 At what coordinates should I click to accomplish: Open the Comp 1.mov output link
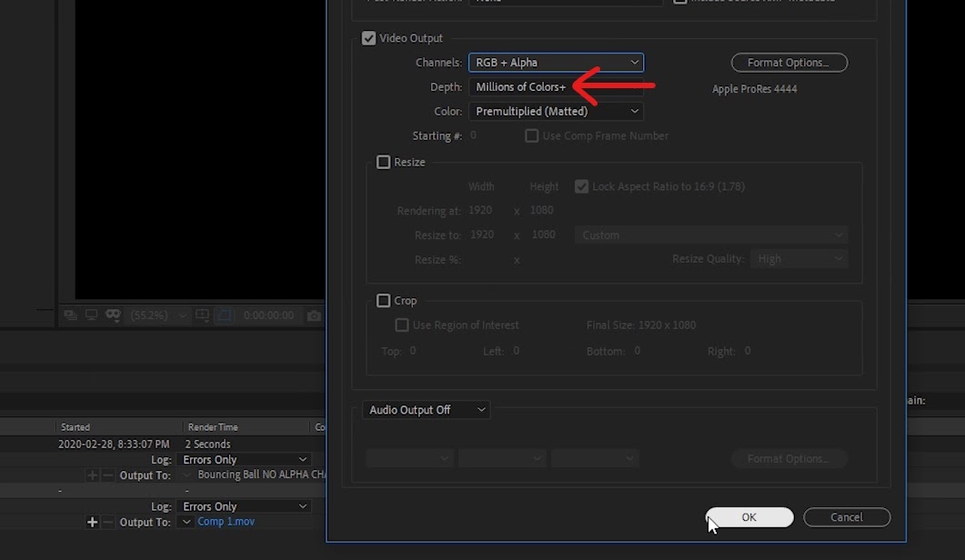(226, 521)
